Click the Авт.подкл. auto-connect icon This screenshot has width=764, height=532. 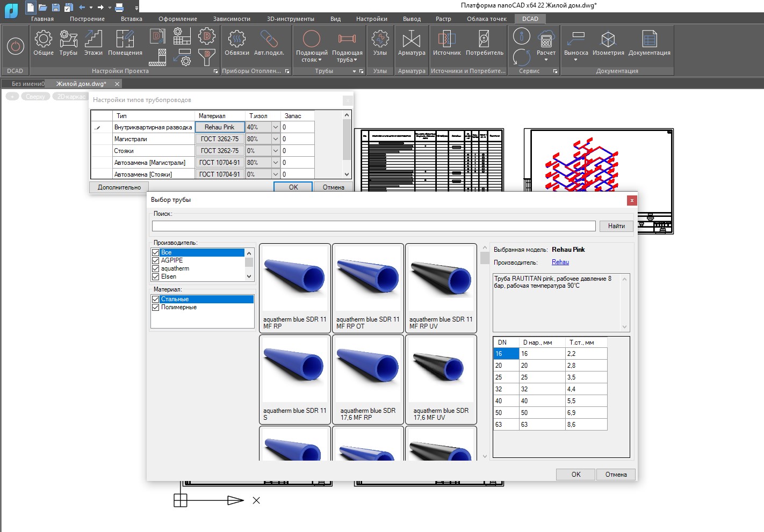(269, 42)
